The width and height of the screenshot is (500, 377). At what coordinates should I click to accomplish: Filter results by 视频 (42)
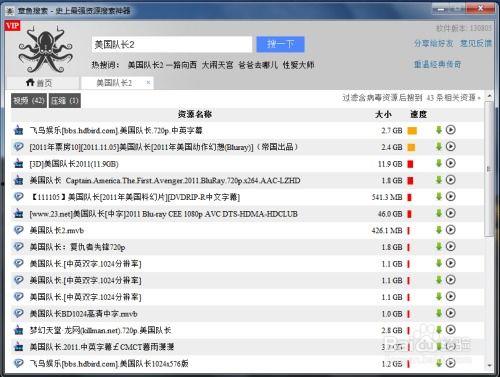29,101
